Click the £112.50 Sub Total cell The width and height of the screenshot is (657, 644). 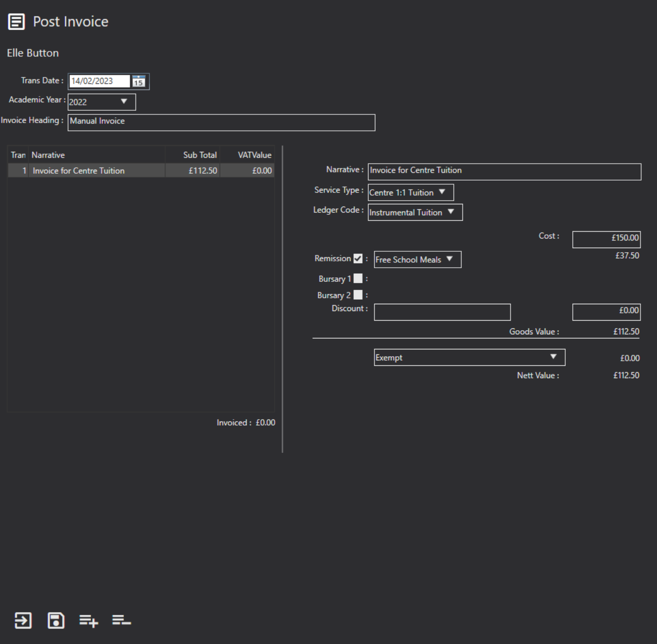coord(193,171)
